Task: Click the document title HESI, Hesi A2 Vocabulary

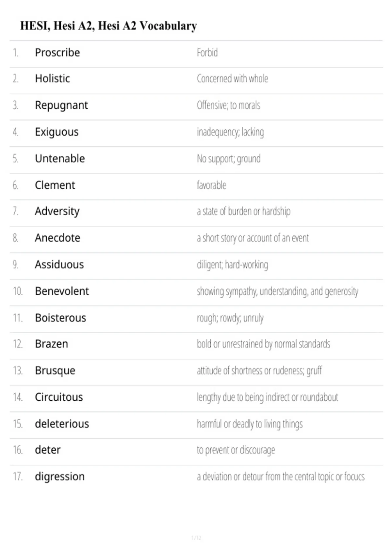Action: point(108,26)
